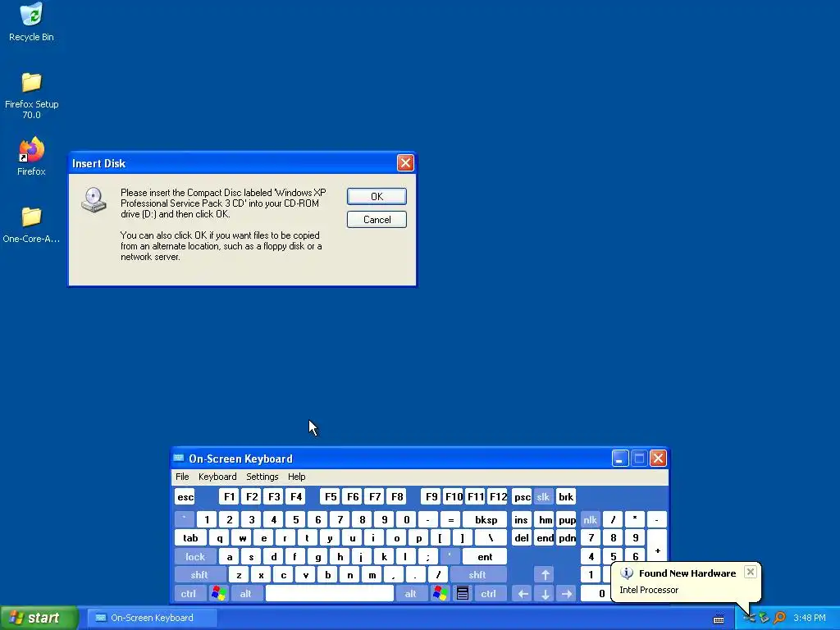Close the On-Screen Keyboard window
This screenshot has width=840, height=630.
(x=658, y=459)
